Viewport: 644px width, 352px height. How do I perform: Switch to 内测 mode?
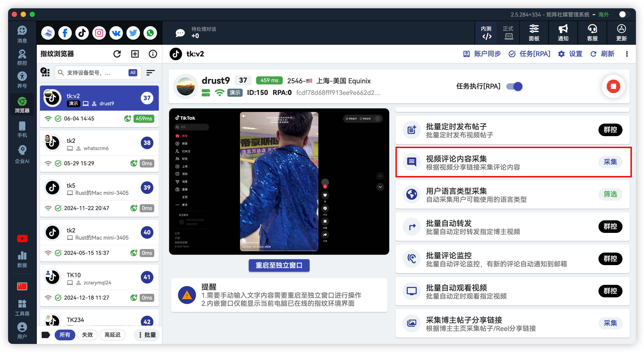486,33
